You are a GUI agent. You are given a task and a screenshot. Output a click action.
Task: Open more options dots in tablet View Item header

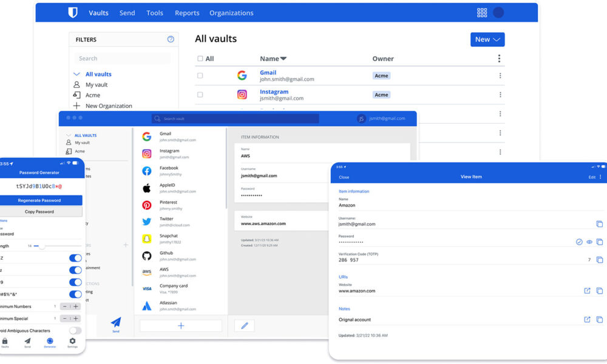point(600,177)
